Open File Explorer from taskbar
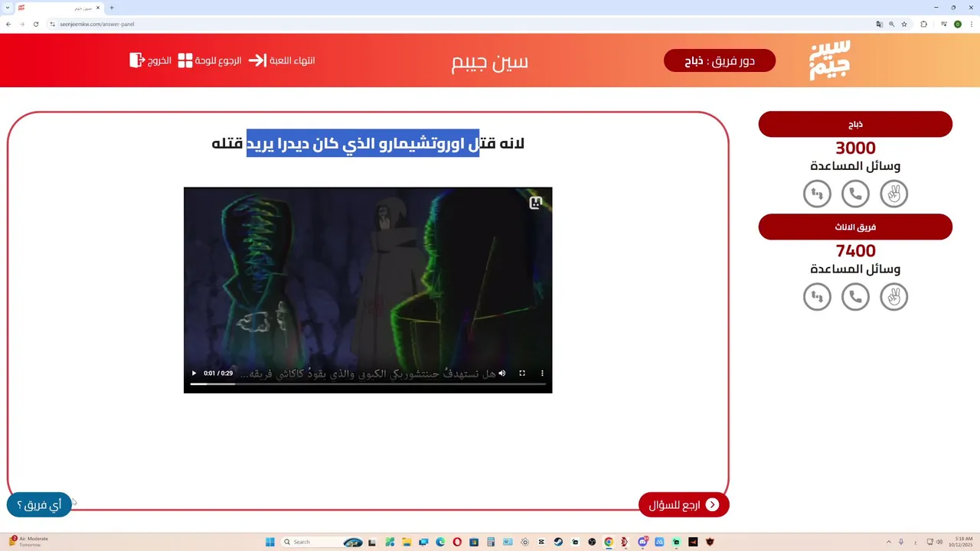980x551 pixels. pyautogui.click(x=407, y=542)
